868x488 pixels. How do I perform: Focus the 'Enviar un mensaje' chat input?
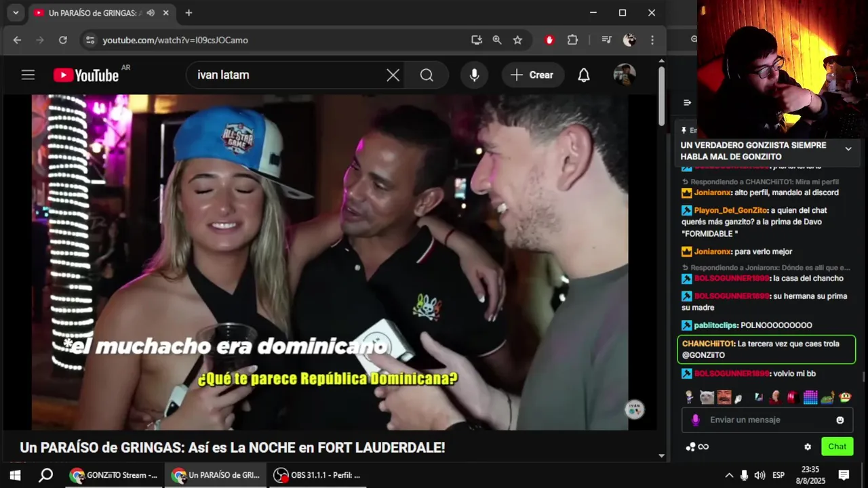(x=768, y=420)
